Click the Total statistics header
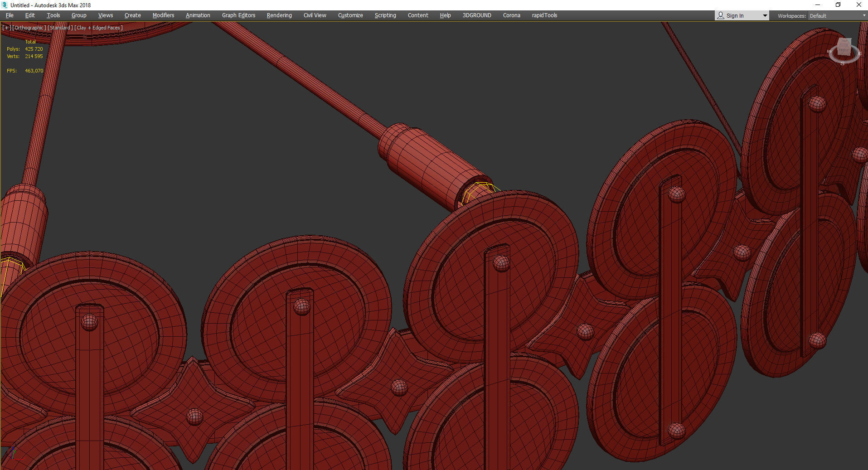Screen dimensions: 868x470 (x=30, y=42)
